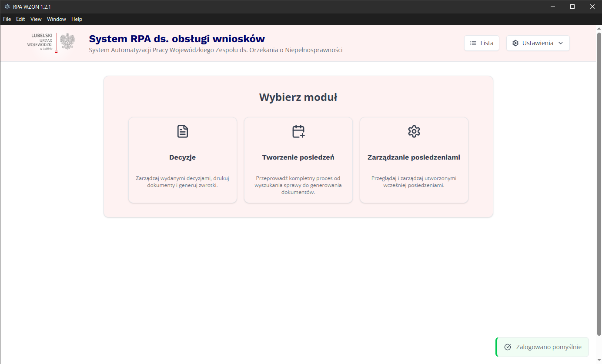Screen dimensions: 602x364
Task: Open the Help menu
Action: point(77,19)
